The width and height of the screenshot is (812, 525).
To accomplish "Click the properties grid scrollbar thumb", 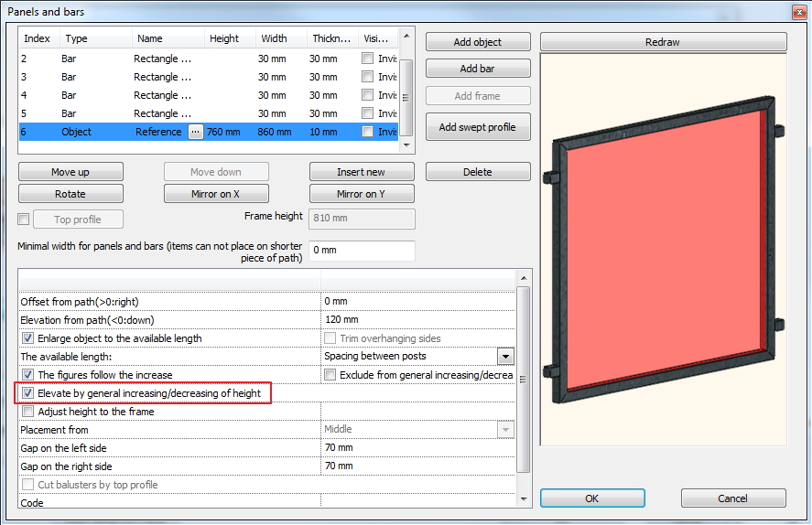I will tap(524, 380).
